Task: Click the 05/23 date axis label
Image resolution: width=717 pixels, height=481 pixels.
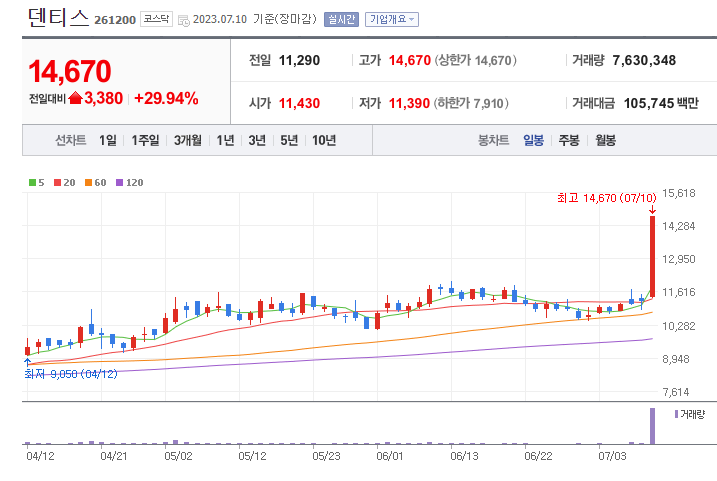Action: tap(326, 456)
